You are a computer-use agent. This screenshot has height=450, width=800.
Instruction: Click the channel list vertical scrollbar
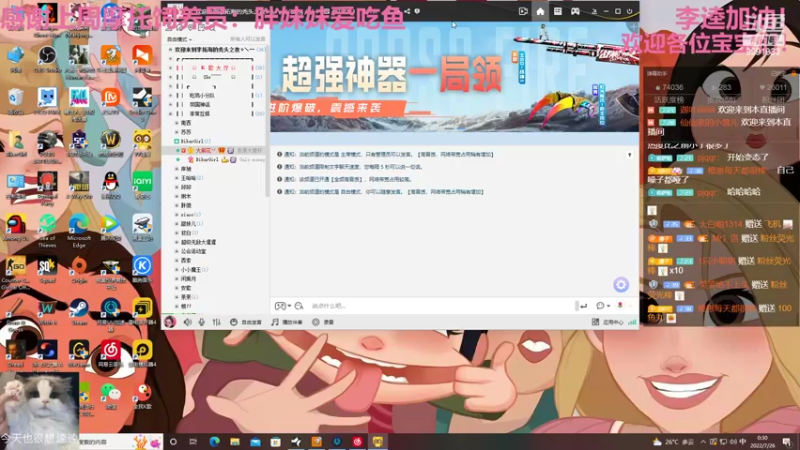pos(267,122)
